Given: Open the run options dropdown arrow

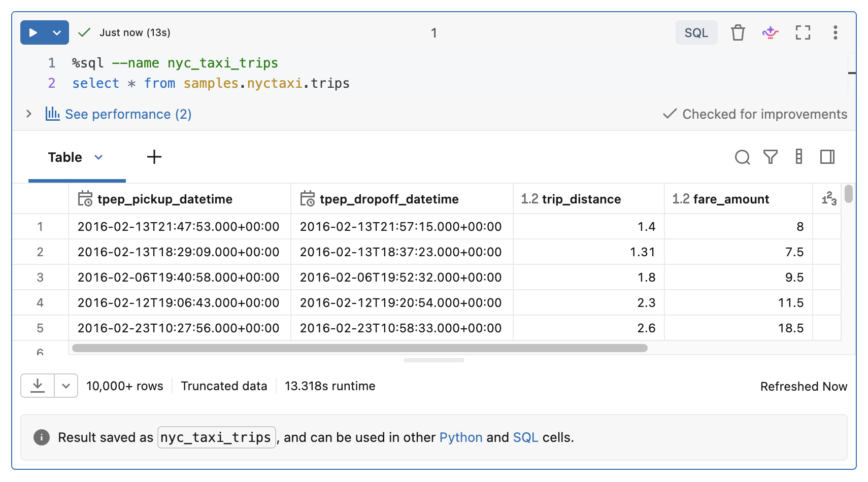Looking at the screenshot, I should pyautogui.click(x=57, y=32).
